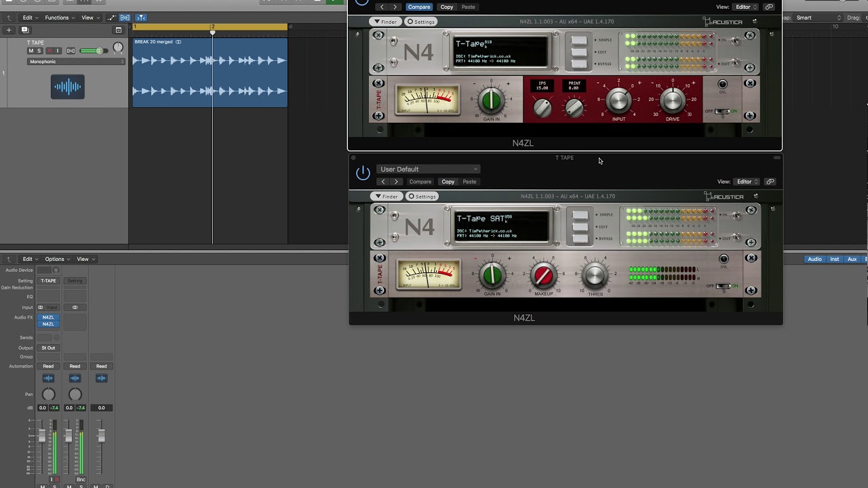
Task: Click active Compare button in upper plugin window
Action: click(x=418, y=7)
